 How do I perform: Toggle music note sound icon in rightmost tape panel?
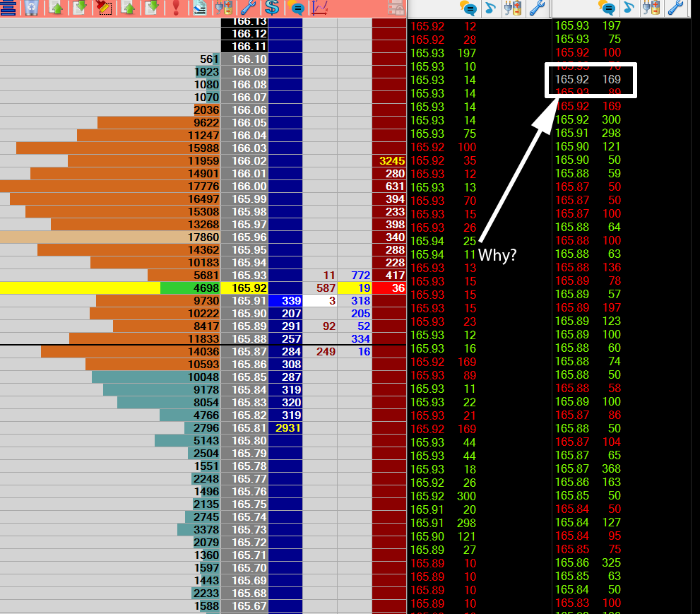coord(629,8)
